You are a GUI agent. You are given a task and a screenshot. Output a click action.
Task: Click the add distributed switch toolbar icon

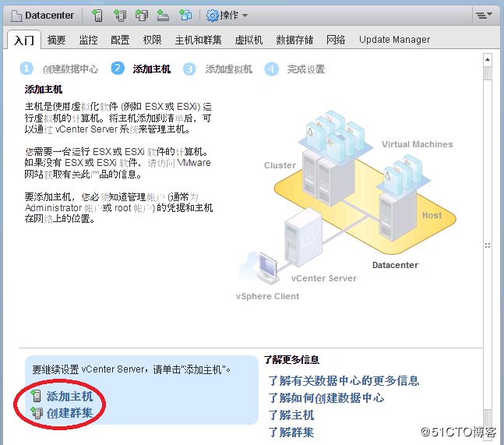tap(163, 15)
